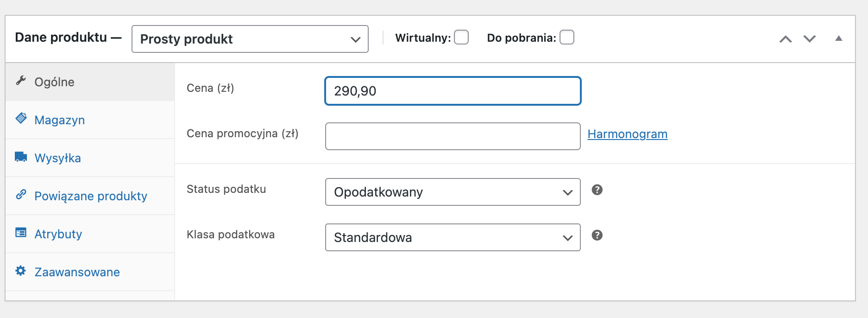Open the Harmonogram schedule link

(x=628, y=134)
